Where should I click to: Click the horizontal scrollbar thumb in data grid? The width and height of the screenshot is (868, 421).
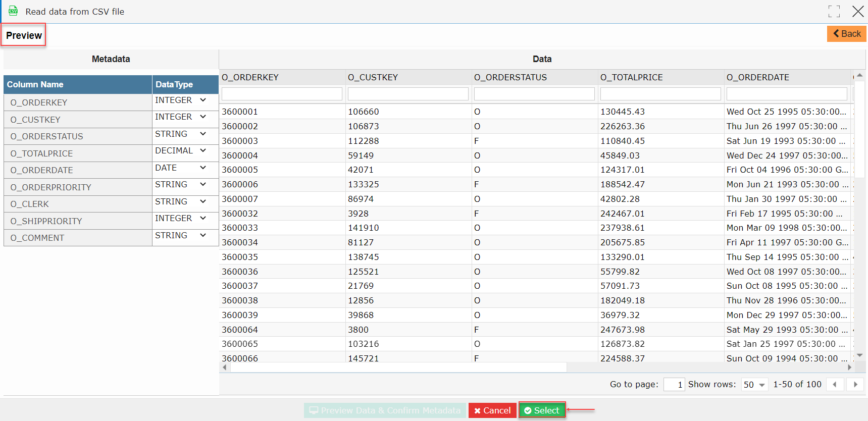pos(398,367)
